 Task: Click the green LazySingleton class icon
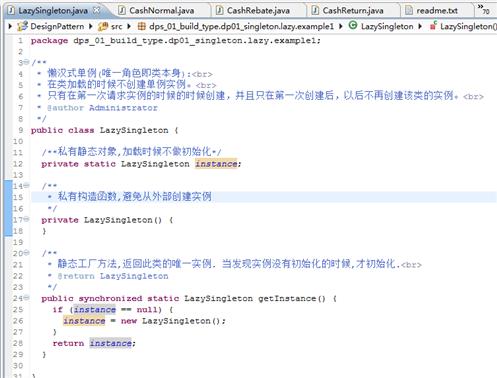[x=353, y=25]
